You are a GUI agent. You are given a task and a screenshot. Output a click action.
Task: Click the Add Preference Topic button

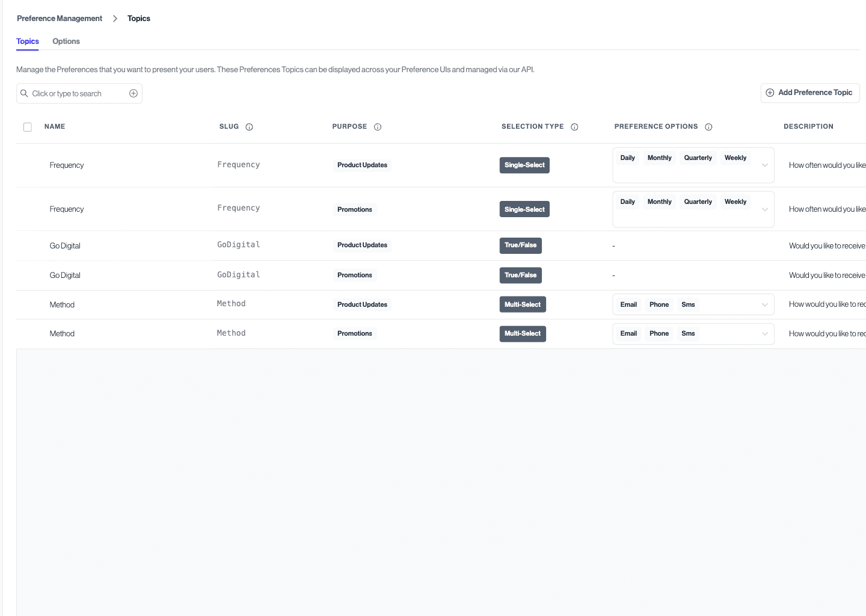810,93
